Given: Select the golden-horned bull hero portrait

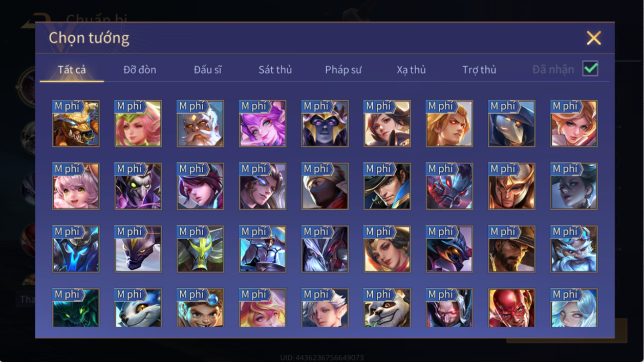Looking at the screenshot, I should click(76, 124).
